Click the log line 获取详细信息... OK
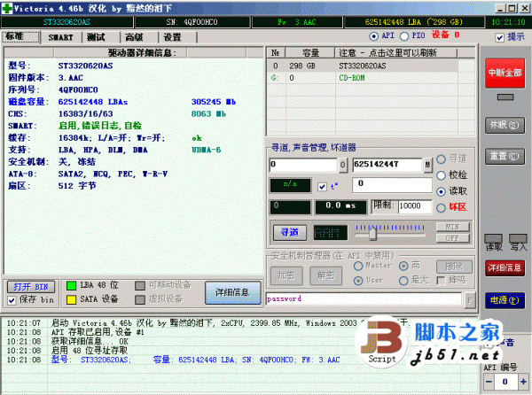 click(x=90, y=341)
